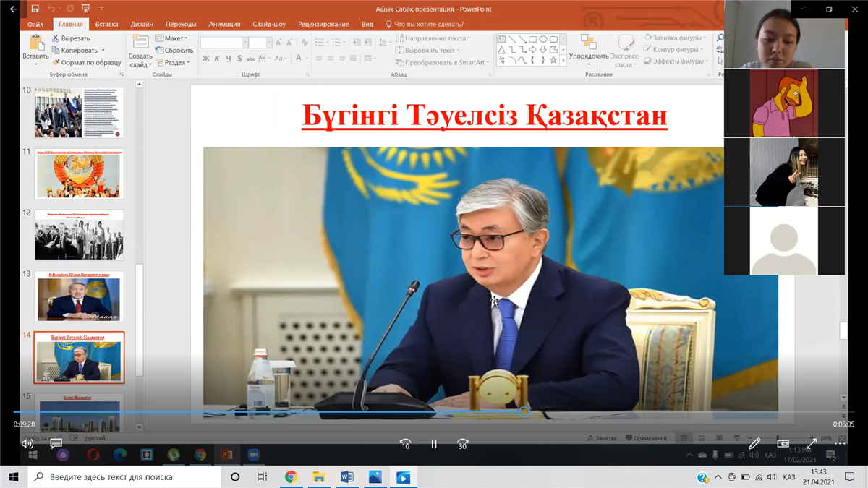Select slide 10 thumbnail
The width and height of the screenshot is (868, 488).
point(79,112)
